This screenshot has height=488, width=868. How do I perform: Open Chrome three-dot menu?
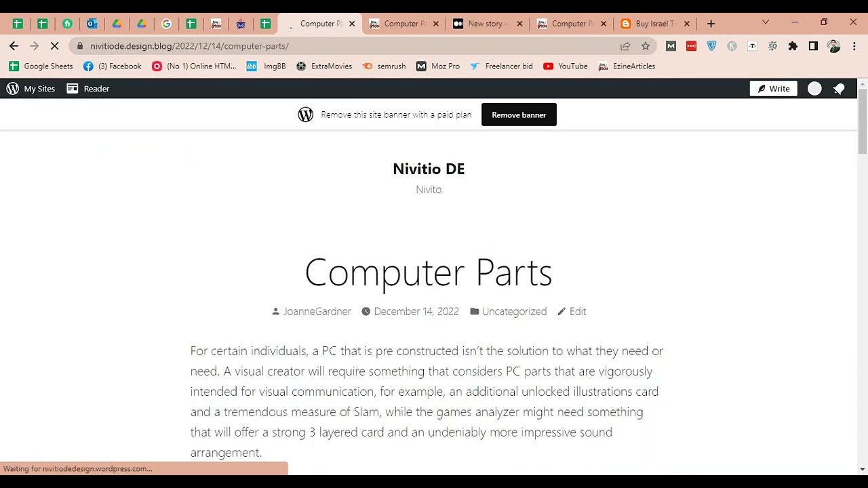pyautogui.click(x=854, y=46)
